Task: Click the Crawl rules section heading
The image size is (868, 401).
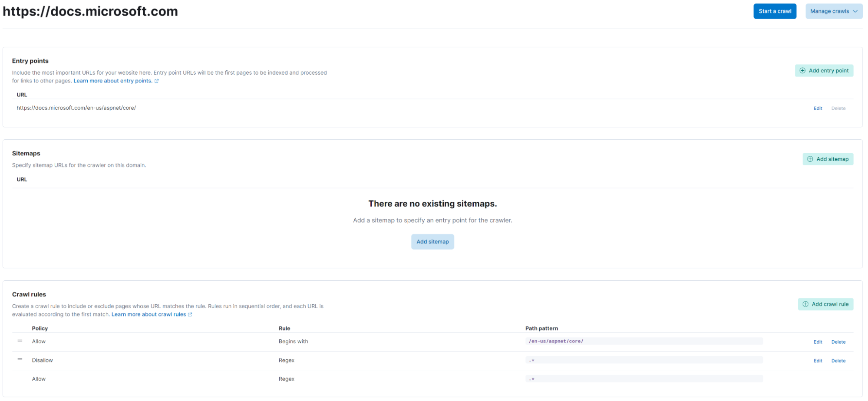Action: [29, 294]
